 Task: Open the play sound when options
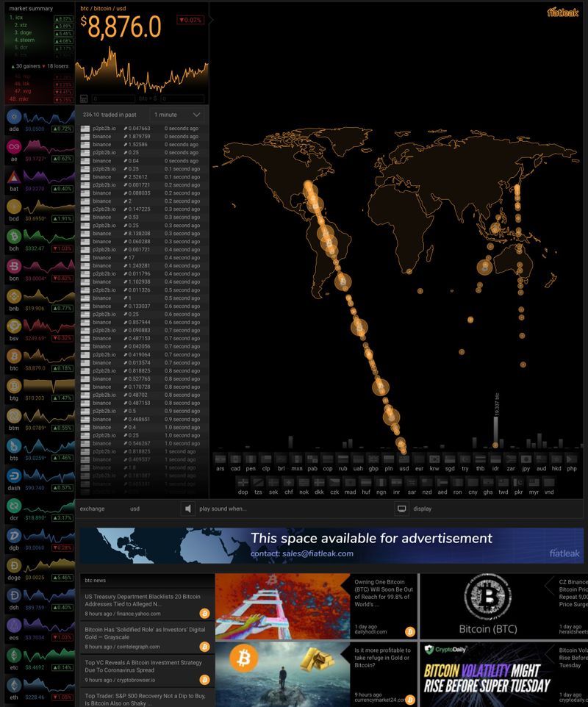pyautogui.click(x=223, y=509)
